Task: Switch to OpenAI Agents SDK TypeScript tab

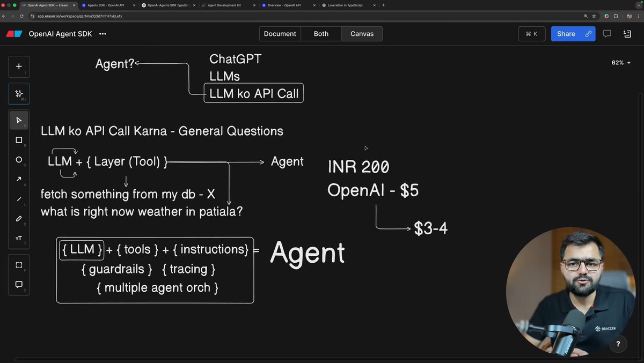Action: (168, 5)
